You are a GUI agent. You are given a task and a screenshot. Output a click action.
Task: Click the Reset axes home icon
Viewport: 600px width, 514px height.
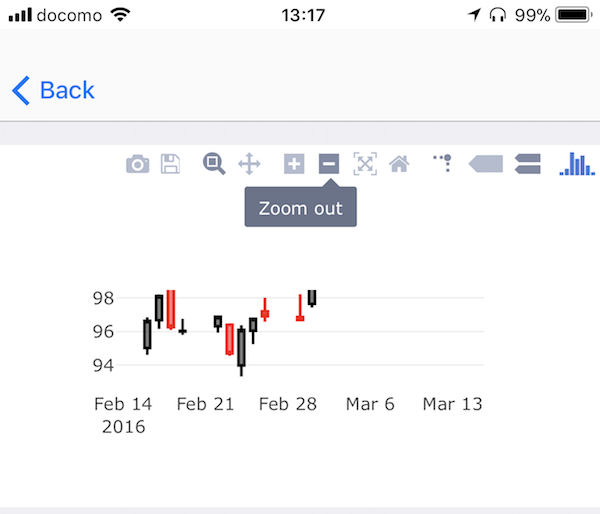pyautogui.click(x=399, y=164)
